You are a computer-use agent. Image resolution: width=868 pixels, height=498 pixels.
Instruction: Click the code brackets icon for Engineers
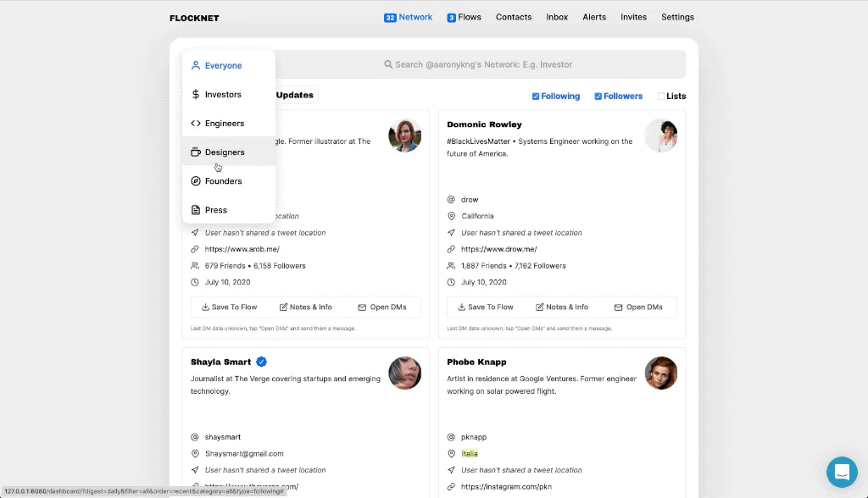[x=196, y=124]
